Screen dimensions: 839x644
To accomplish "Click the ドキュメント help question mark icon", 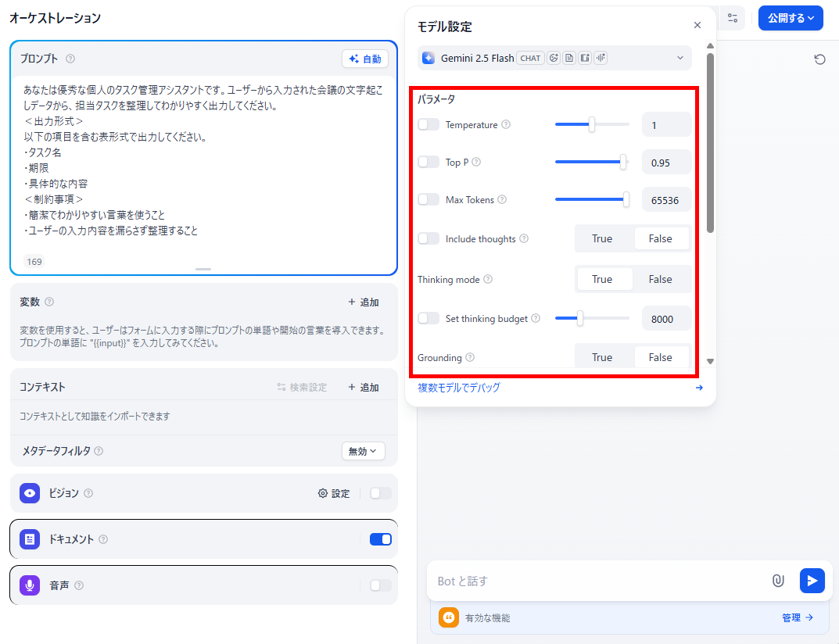I will (103, 539).
